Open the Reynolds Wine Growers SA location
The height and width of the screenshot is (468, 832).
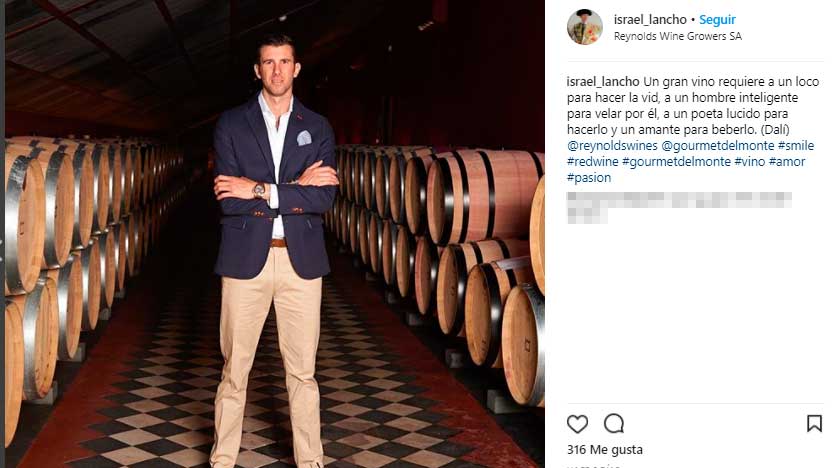(677, 36)
